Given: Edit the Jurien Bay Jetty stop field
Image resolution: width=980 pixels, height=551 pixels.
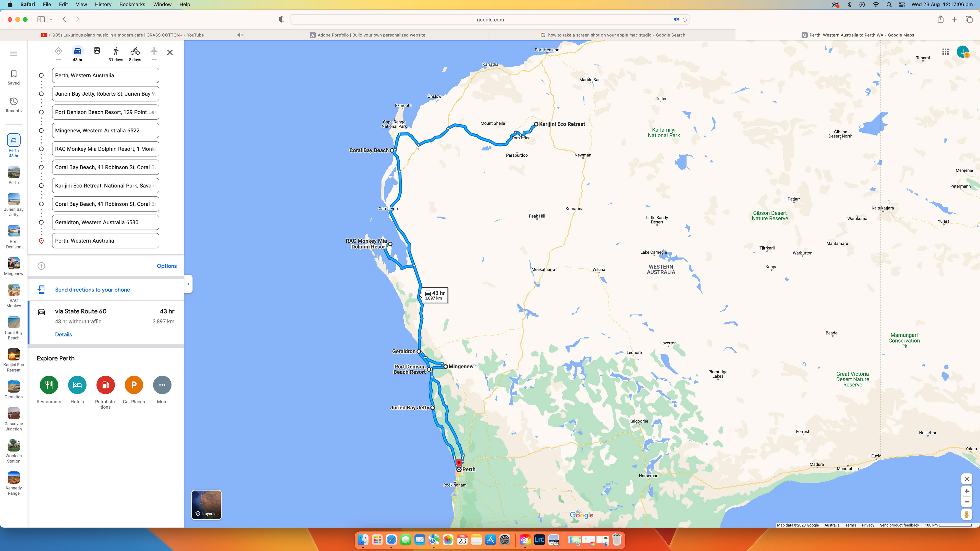Looking at the screenshot, I should tap(105, 94).
